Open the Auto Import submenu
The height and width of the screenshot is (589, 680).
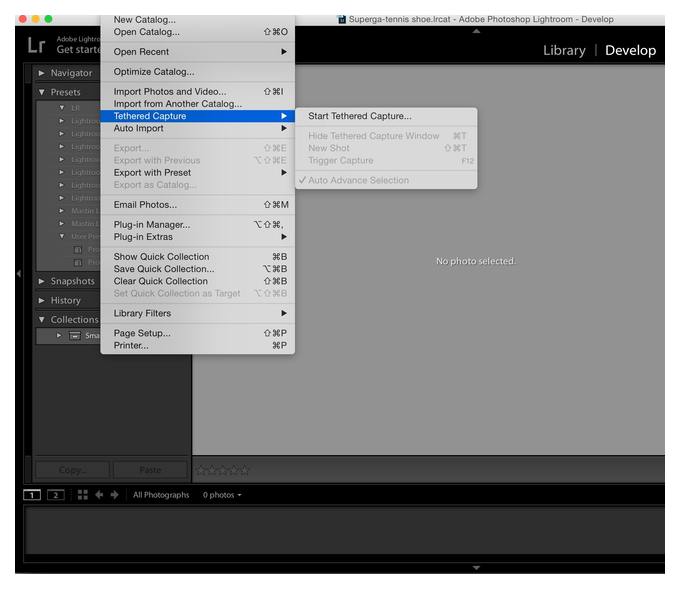click(198, 128)
